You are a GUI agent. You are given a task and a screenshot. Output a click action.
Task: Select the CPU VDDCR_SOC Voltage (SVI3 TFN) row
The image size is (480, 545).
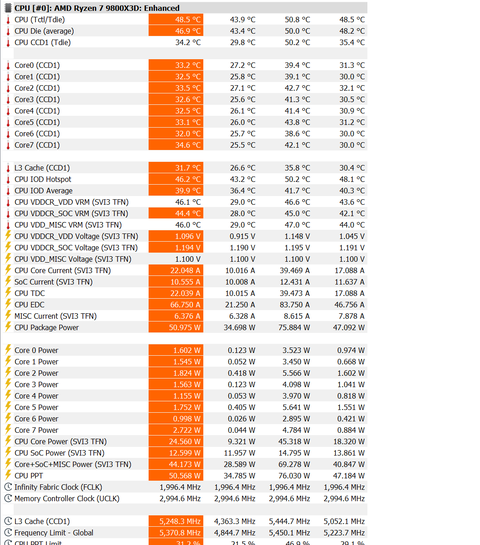coord(186,248)
